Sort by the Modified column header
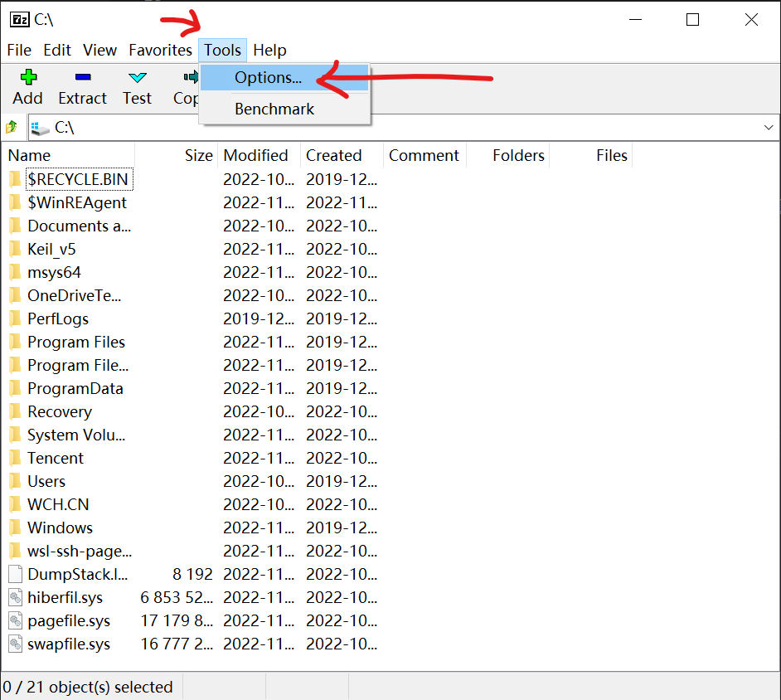This screenshot has height=700, width=781. [255, 155]
